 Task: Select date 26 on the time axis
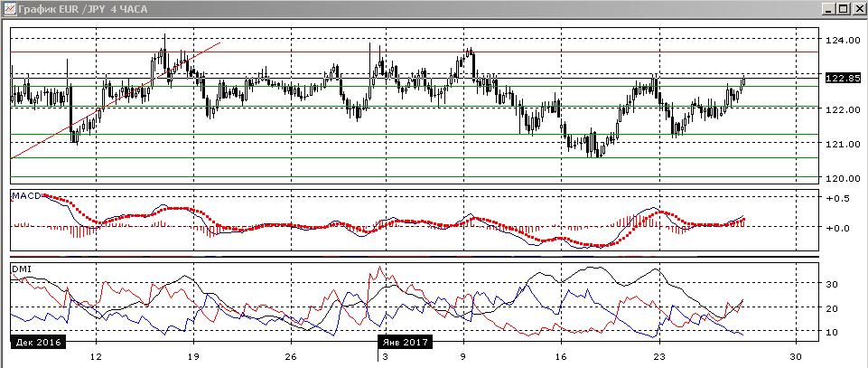coord(292,355)
